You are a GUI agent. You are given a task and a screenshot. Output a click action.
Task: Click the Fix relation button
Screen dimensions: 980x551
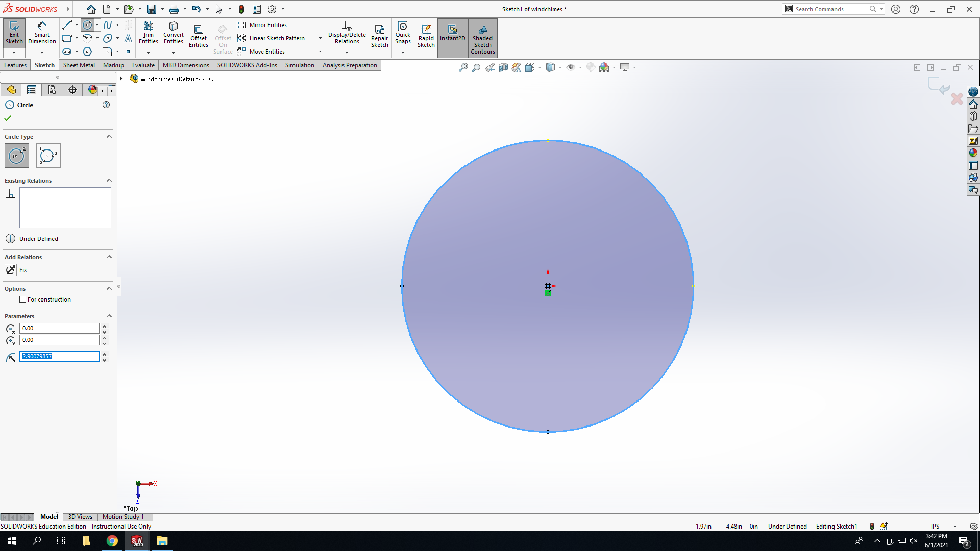tap(11, 270)
